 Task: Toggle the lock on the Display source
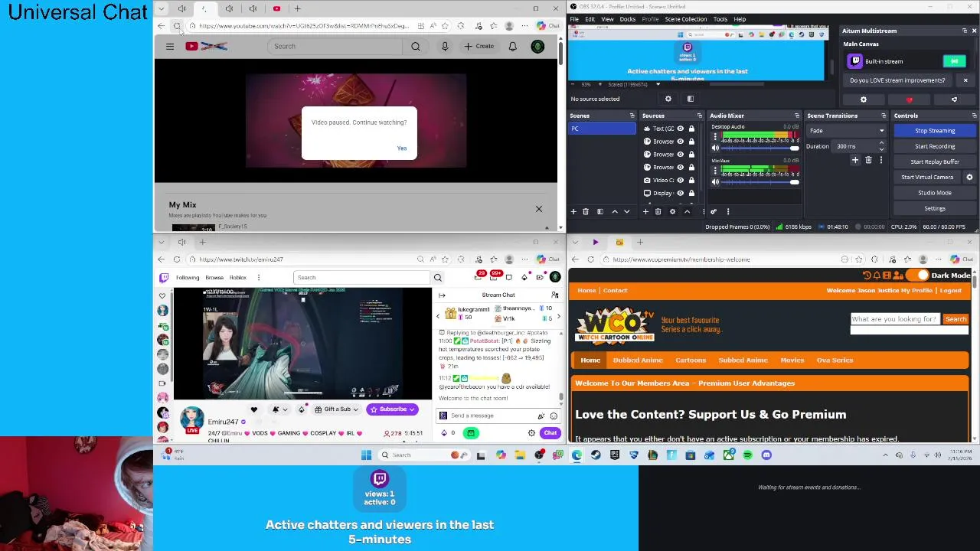tap(691, 194)
